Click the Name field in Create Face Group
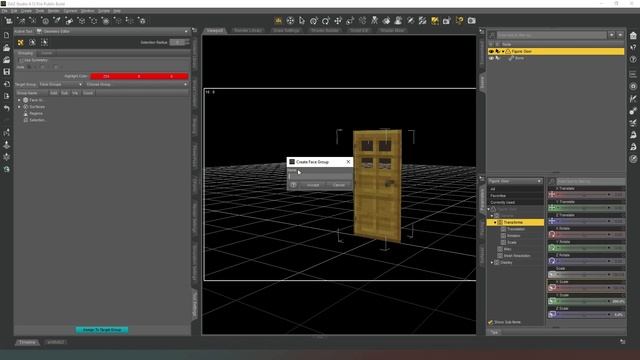The height and width of the screenshot is (360, 640). 320,176
